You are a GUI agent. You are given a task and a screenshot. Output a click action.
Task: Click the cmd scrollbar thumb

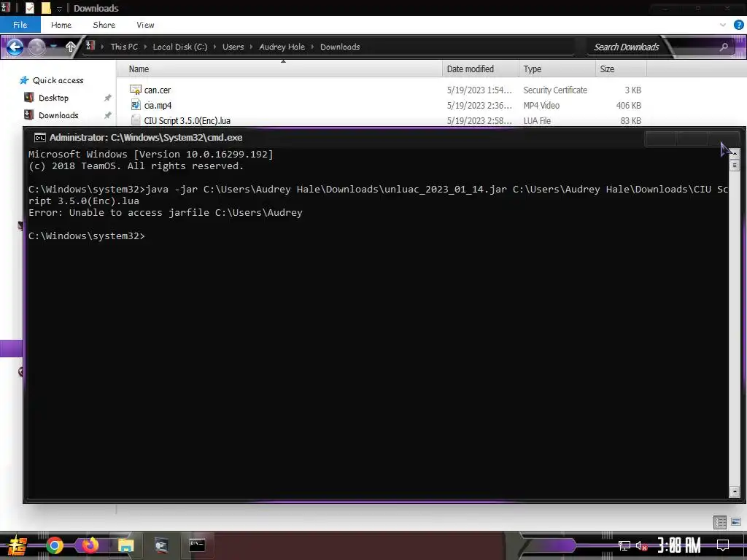click(x=734, y=166)
